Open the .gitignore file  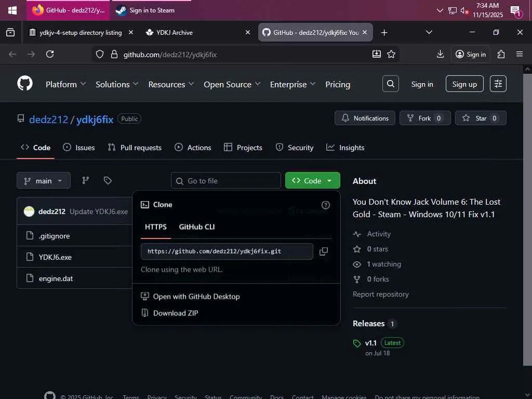54,236
